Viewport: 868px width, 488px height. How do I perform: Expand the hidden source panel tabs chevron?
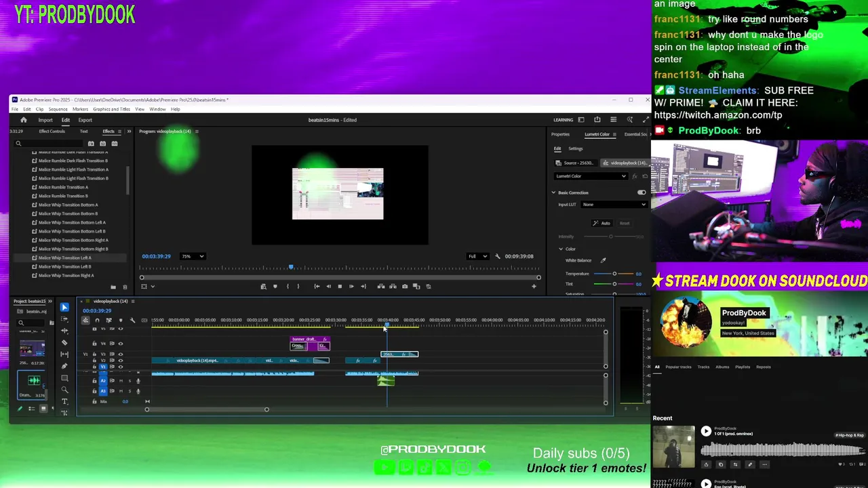129,131
